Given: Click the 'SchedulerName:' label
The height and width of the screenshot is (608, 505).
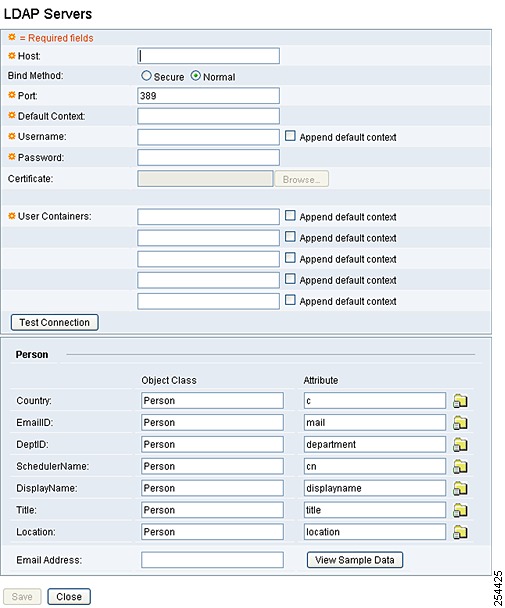Looking at the screenshot, I should point(52,466).
